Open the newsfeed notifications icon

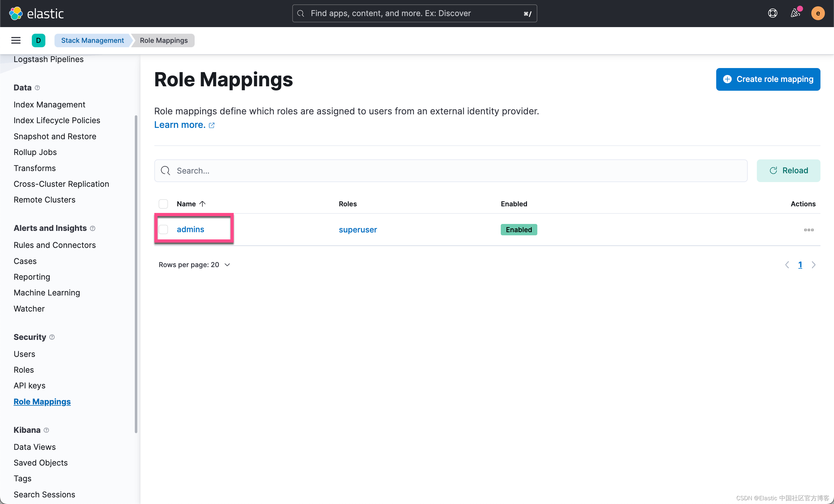tap(795, 13)
